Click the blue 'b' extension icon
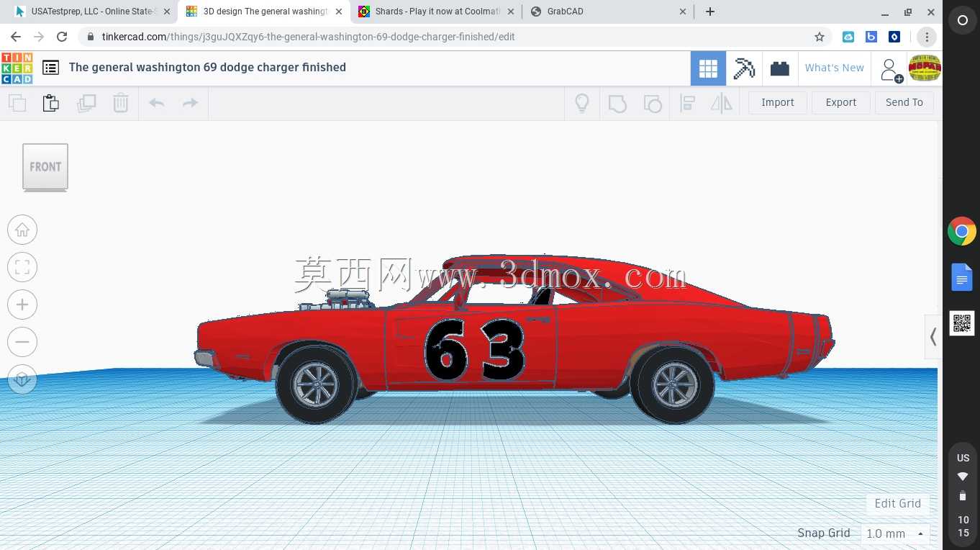Viewport: 980px width, 550px height. pyautogui.click(x=871, y=37)
